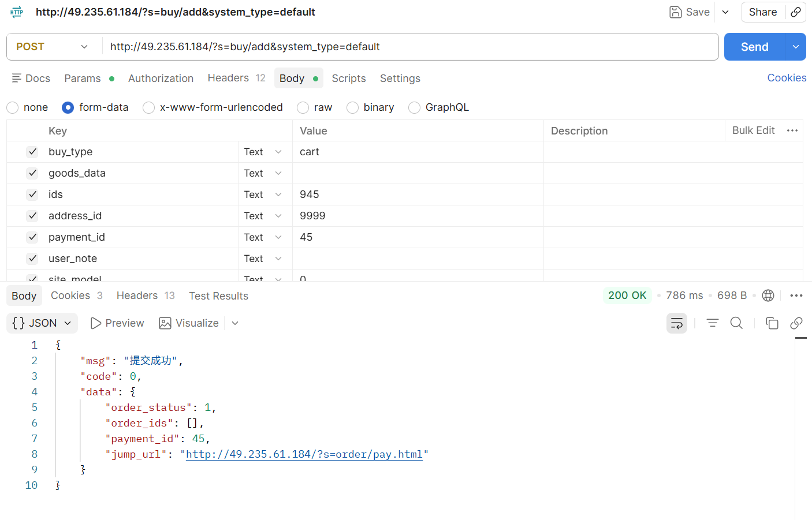The height and width of the screenshot is (520, 812).
Task: Open the Test Results tab
Action: [218, 296]
